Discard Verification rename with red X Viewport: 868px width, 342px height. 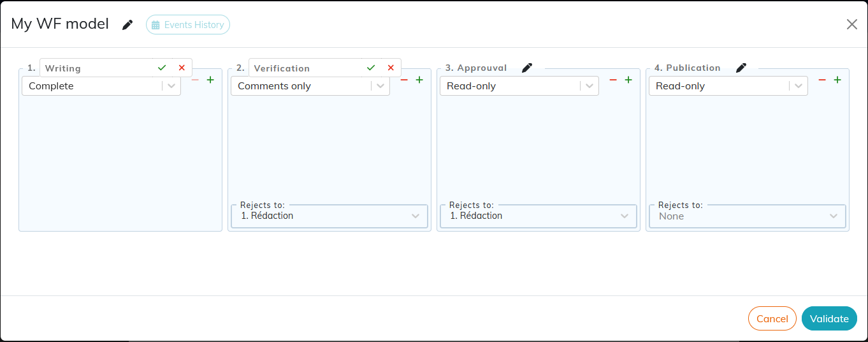[x=391, y=68]
